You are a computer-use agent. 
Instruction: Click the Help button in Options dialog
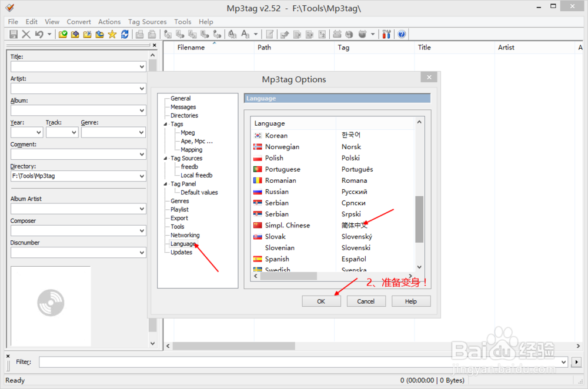coord(411,301)
